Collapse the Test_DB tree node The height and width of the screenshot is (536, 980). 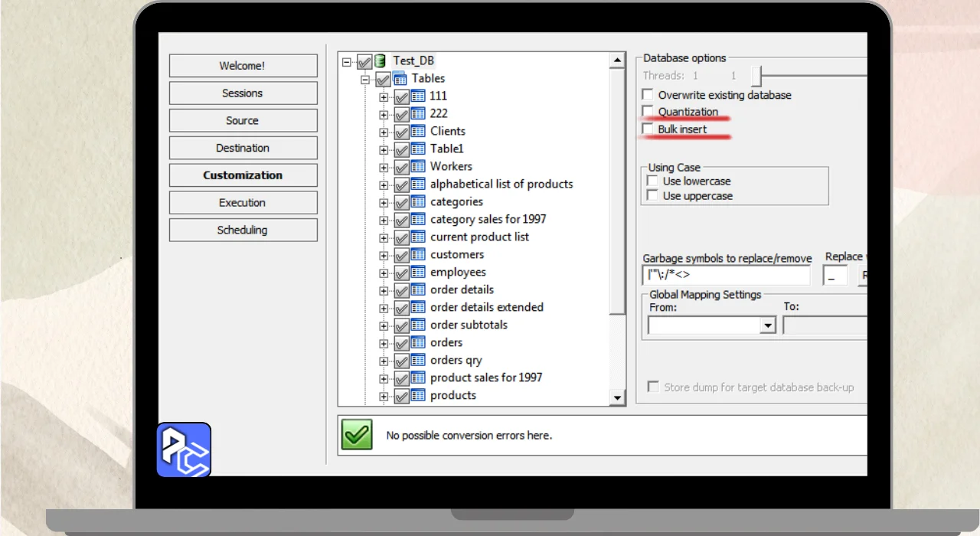pyautogui.click(x=348, y=61)
